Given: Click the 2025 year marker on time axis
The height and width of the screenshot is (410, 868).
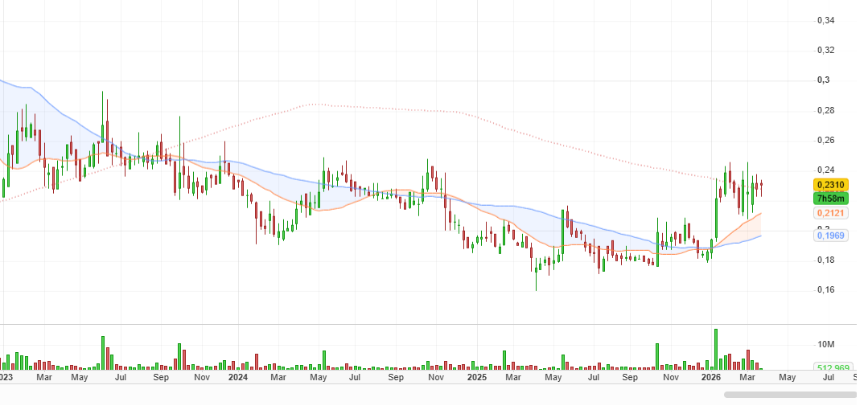Looking at the screenshot, I should pos(476,376).
